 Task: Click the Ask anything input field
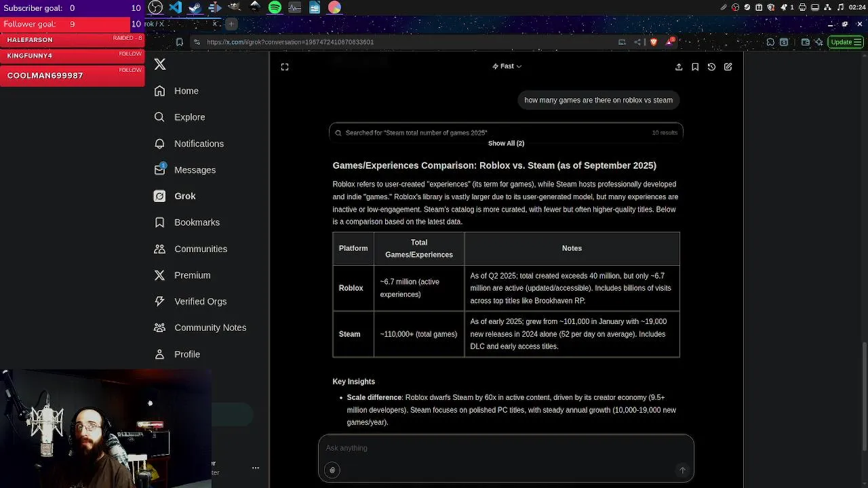tap(506, 448)
